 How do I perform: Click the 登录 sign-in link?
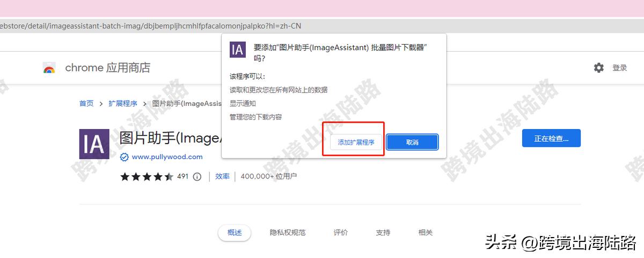(620, 68)
